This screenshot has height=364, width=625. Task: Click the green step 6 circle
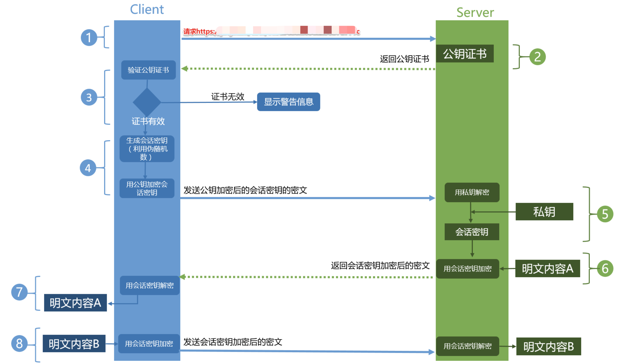coord(605,269)
